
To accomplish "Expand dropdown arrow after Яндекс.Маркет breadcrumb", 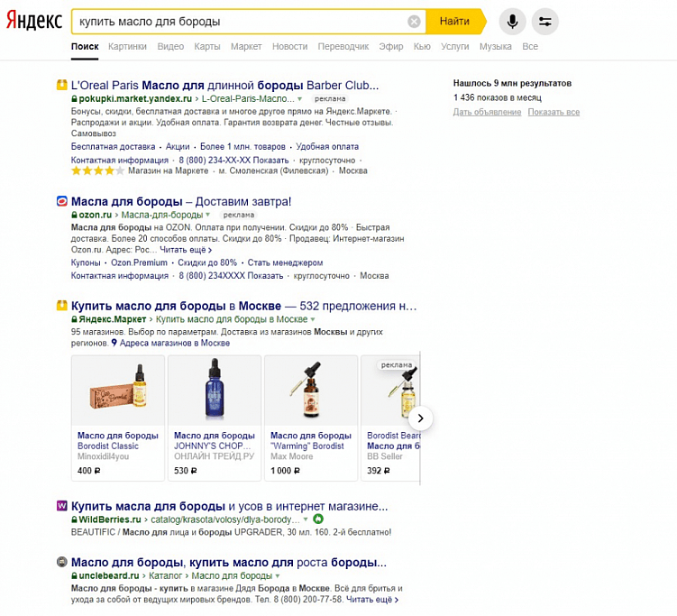I will (313, 319).
